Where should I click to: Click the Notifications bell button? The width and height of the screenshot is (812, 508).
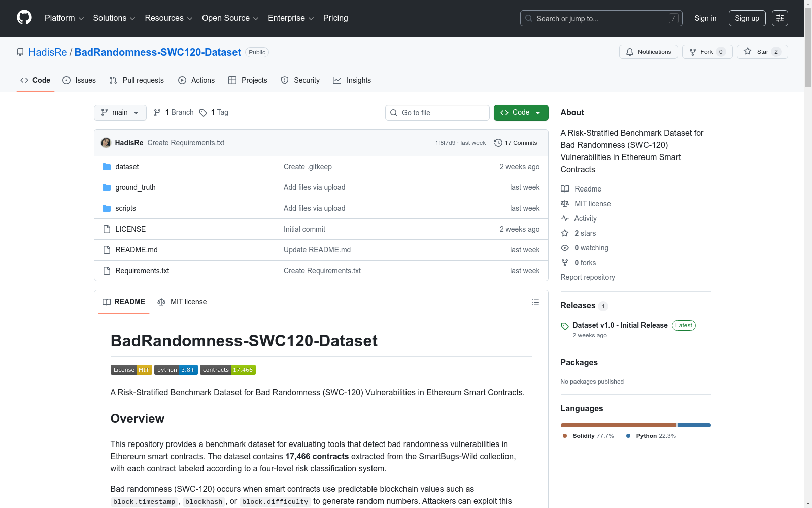[x=648, y=52]
